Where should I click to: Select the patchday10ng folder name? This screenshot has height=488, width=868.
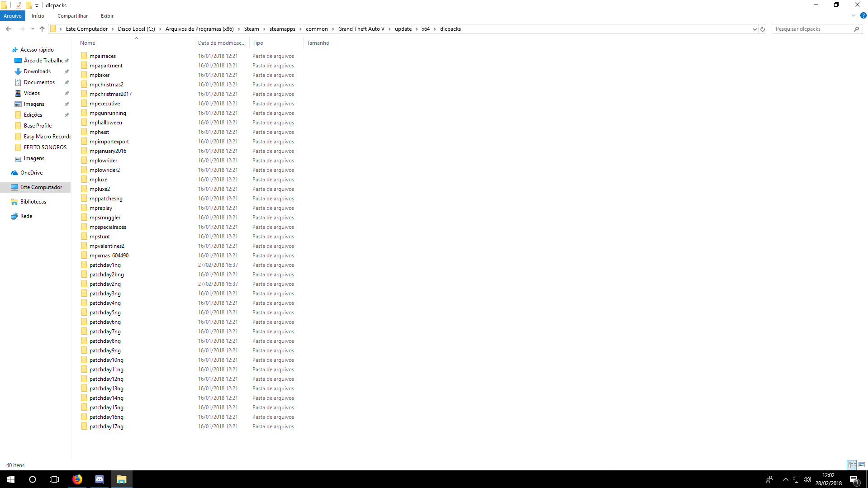[106, 360]
